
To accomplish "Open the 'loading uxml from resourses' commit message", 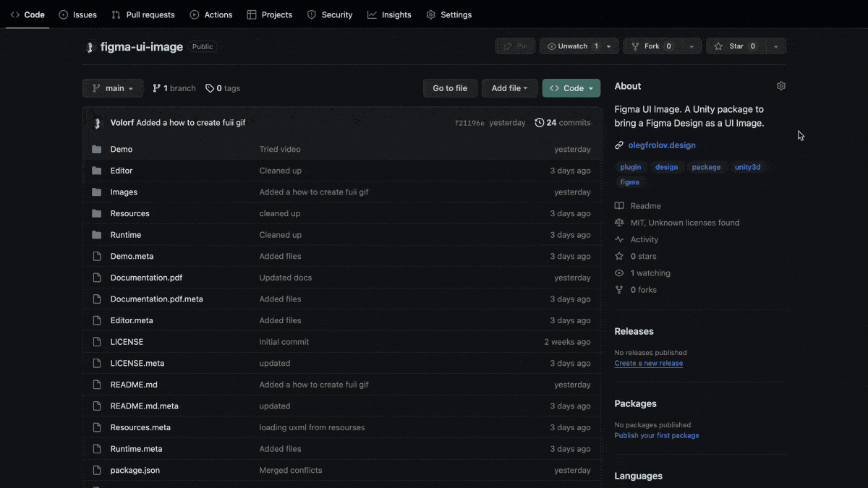I will [312, 427].
